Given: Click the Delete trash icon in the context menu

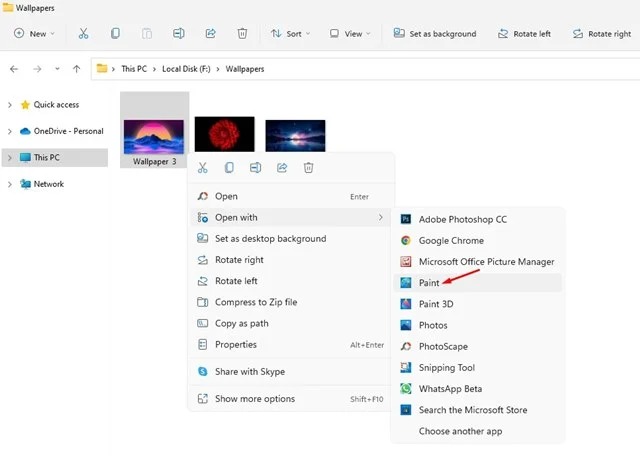Looking at the screenshot, I should pyautogui.click(x=309, y=168).
